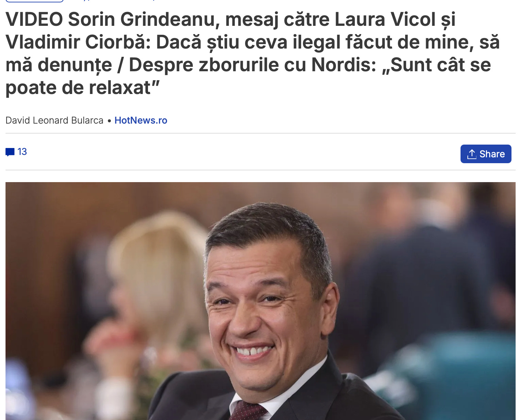Click the upload arrow icon in Share
The image size is (528, 420).
coord(472,154)
